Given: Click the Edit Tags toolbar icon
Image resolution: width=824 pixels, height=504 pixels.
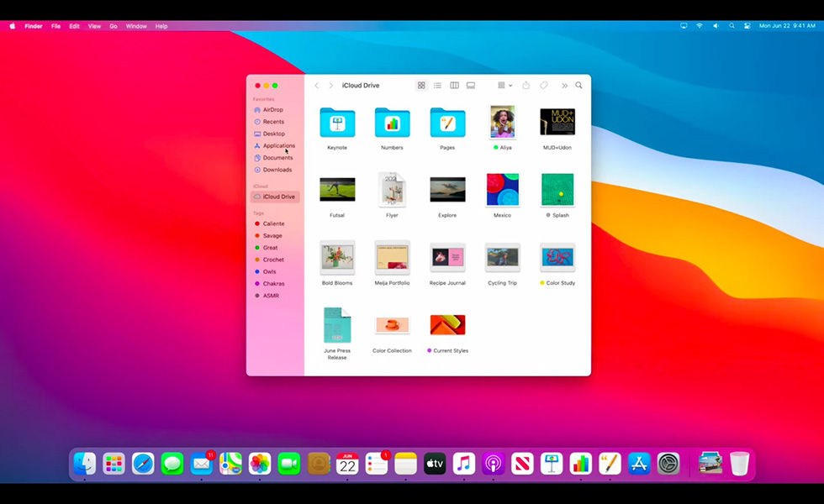Looking at the screenshot, I should [x=544, y=86].
